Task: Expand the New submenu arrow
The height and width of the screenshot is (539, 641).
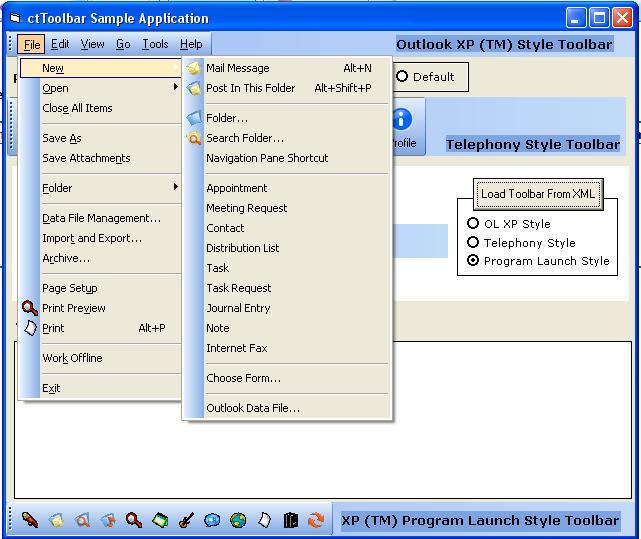Action: click(176, 67)
